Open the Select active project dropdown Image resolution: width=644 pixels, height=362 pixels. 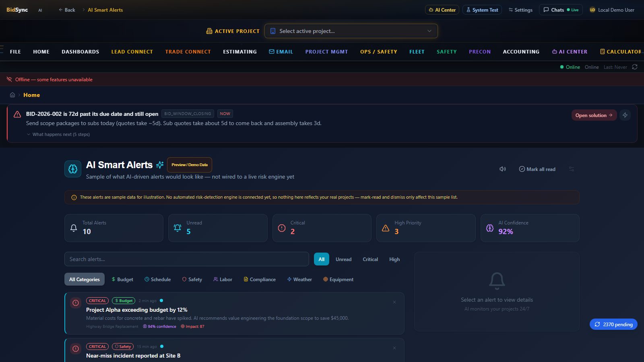351,31
